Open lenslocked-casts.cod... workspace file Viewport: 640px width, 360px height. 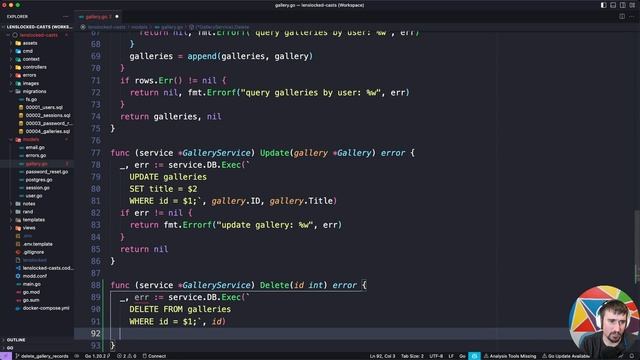(48, 268)
